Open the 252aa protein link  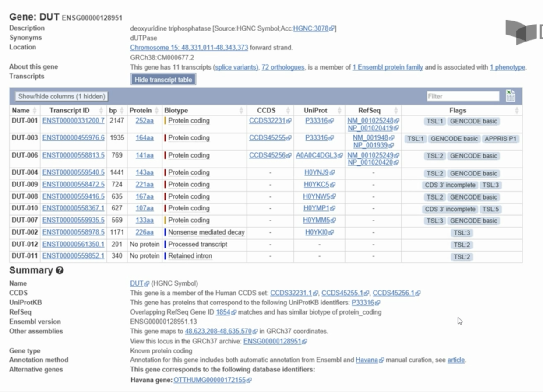145,121
